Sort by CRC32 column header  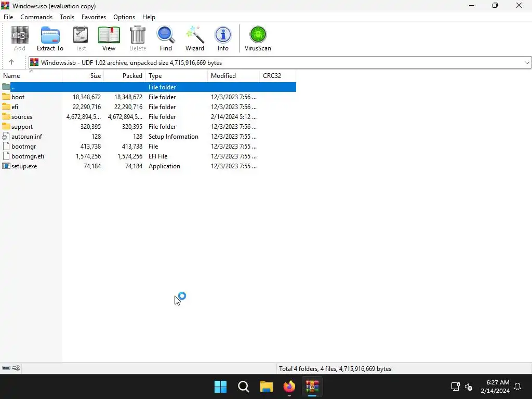[277, 76]
